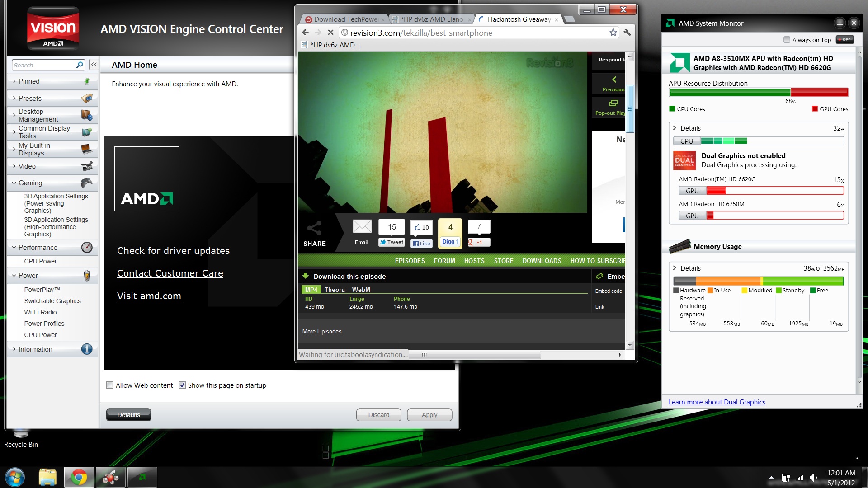This screenshot has height=488, width=868.
Task: Uncheck Show this page on startup
Action: (x=182, y=385)
